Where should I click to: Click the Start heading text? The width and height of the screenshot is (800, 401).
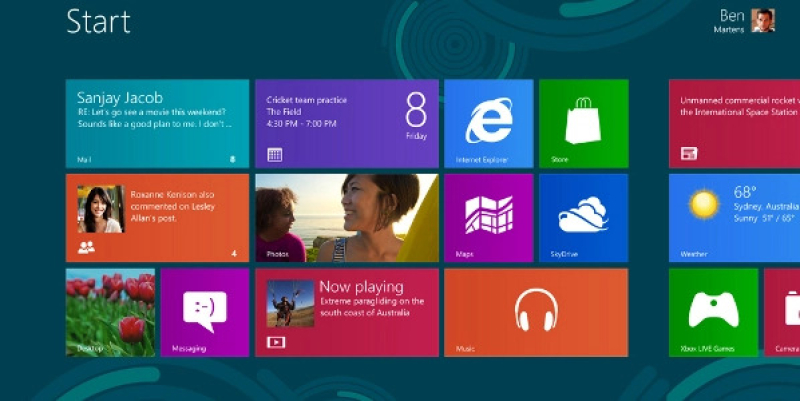[98, 21]
